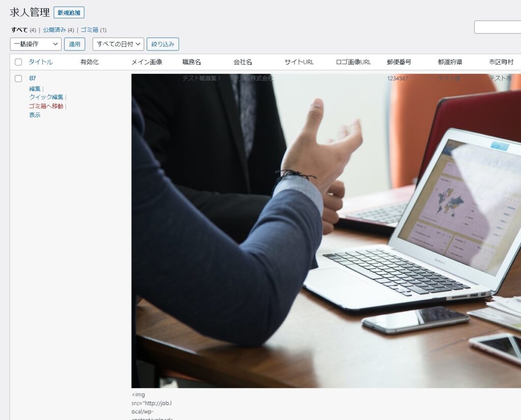This screenshot has width=521, height=420.
Task: Click the main image of laptop meeting
Action: pos(326,231)
